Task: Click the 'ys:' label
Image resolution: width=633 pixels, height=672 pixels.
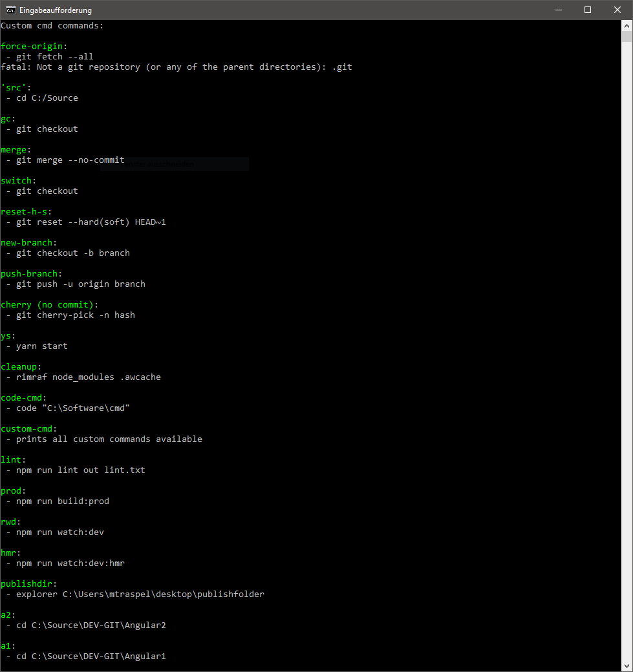Action: (8, 336)
